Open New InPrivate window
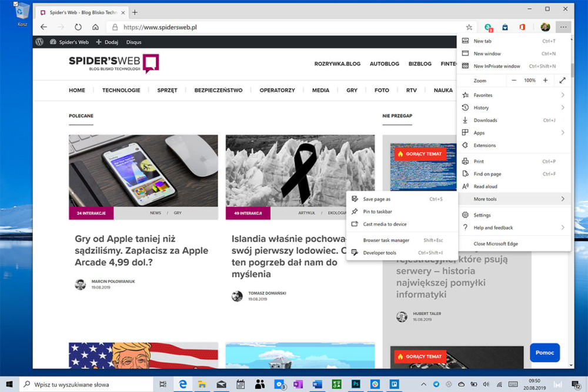 [514, 66]
